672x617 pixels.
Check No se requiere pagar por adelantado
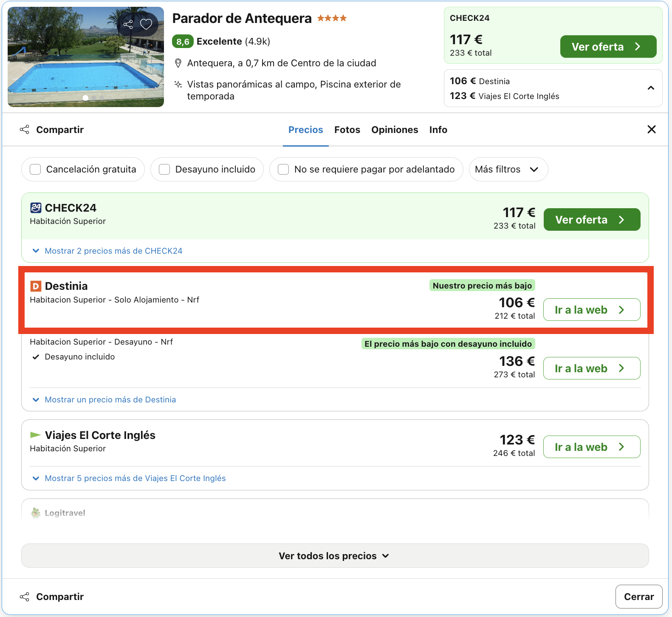click(x=283, y=169)
